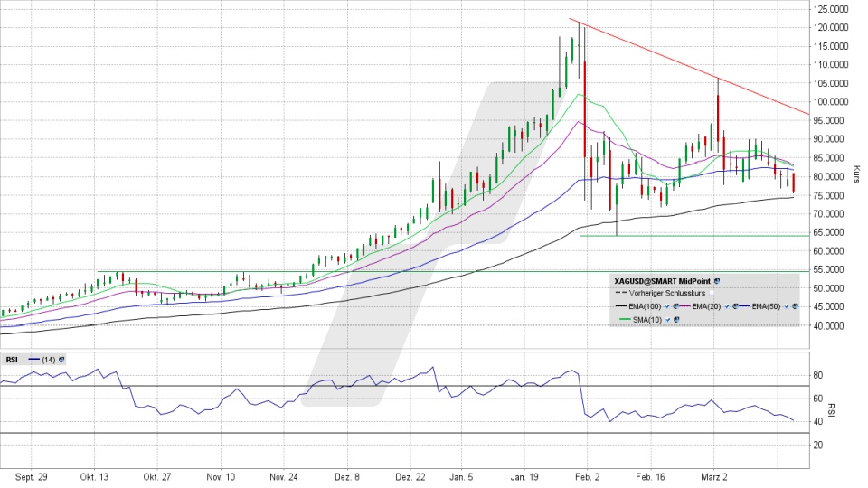Hide the SMA(10) line via its checkbox

[x=668, y=320]
